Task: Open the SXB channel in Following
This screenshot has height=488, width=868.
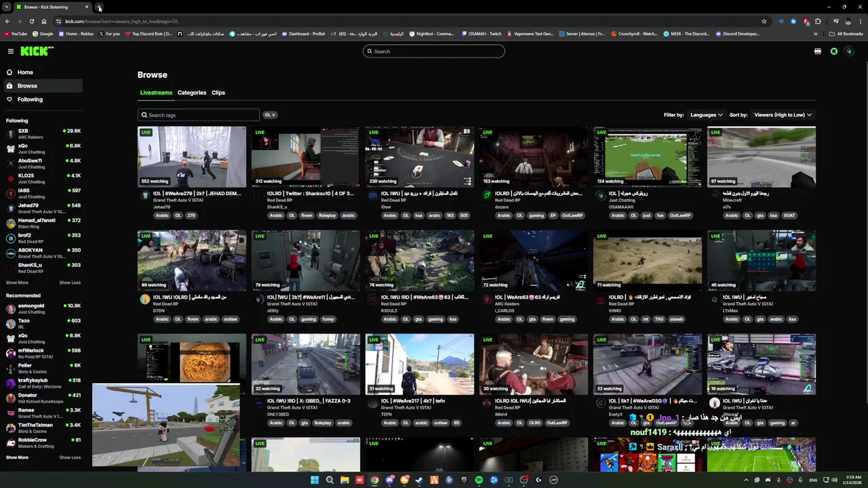Action: coord(42,134)
